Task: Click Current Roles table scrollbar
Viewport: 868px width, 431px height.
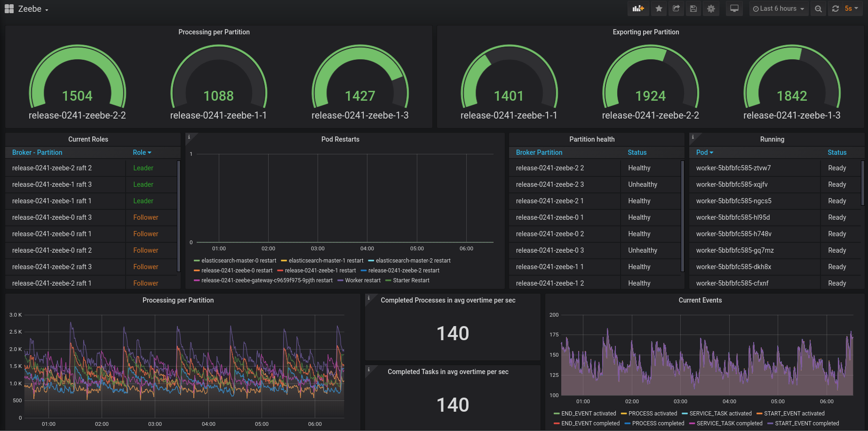Action: point(178,216)
